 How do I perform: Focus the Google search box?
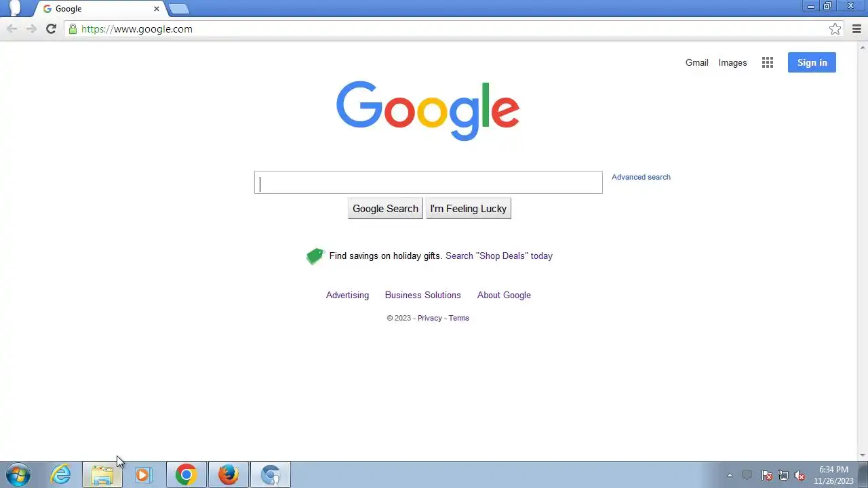(428, 182)
